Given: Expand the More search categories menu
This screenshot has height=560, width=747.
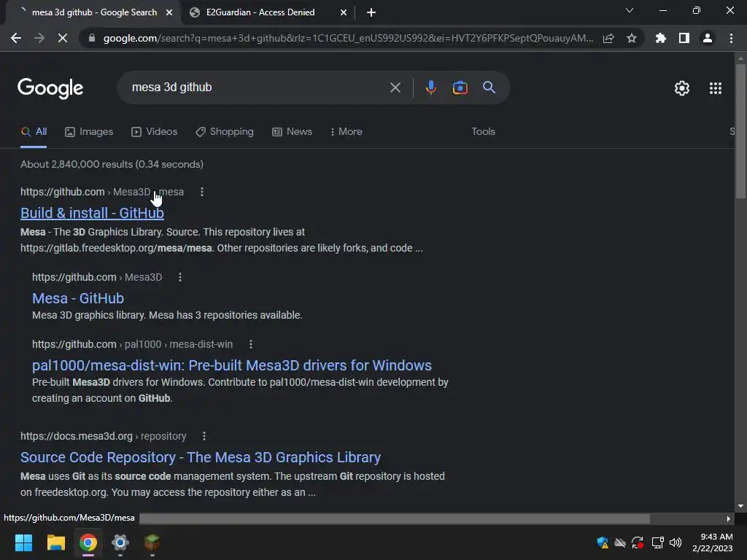Looking at the screenshot, I should pos(347,132).
